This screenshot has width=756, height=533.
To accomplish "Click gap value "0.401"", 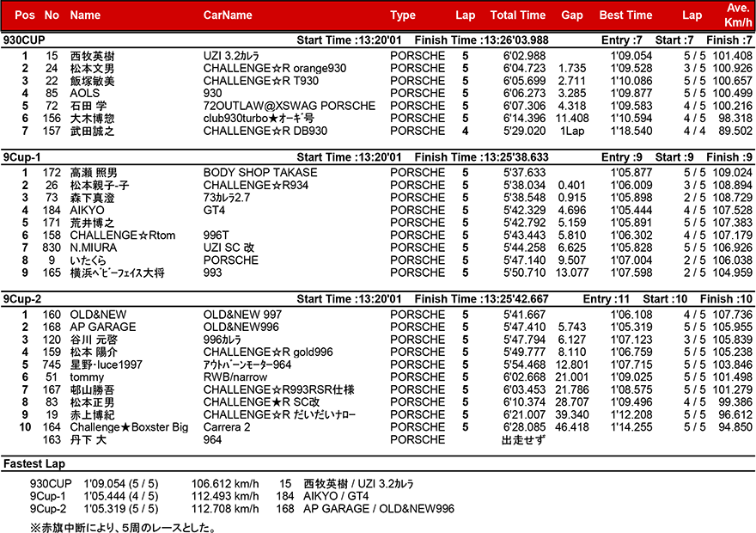I will coord(572,185).
